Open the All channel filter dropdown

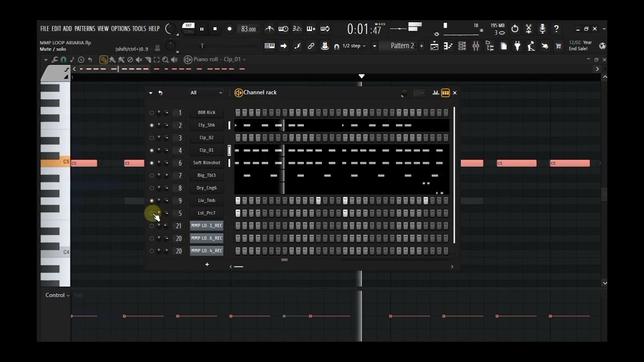point(206,93)
